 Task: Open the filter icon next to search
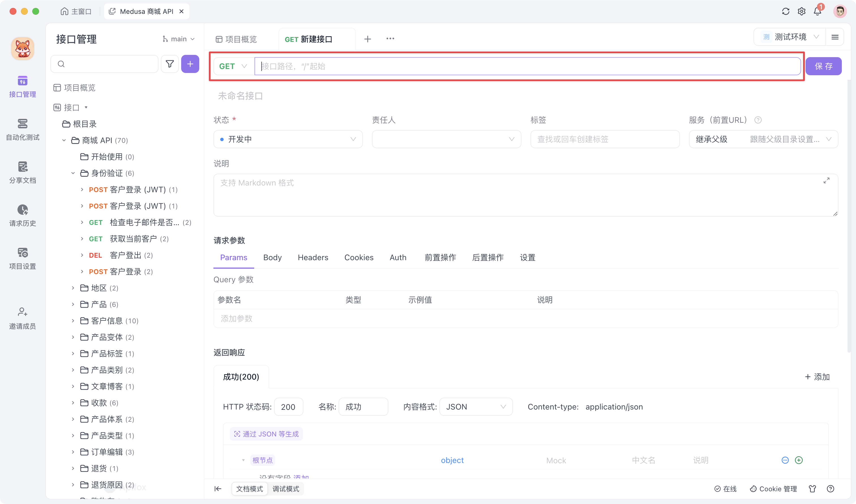pos(170,64)
